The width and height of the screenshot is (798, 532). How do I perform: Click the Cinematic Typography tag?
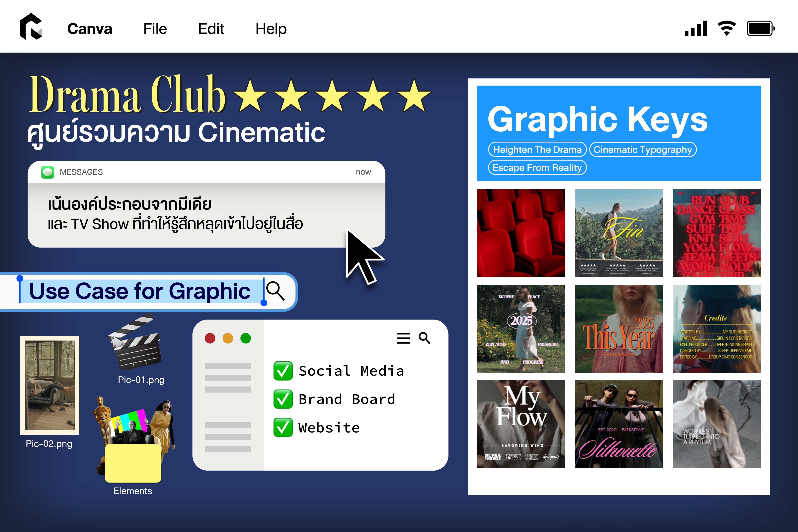(643, 150)
